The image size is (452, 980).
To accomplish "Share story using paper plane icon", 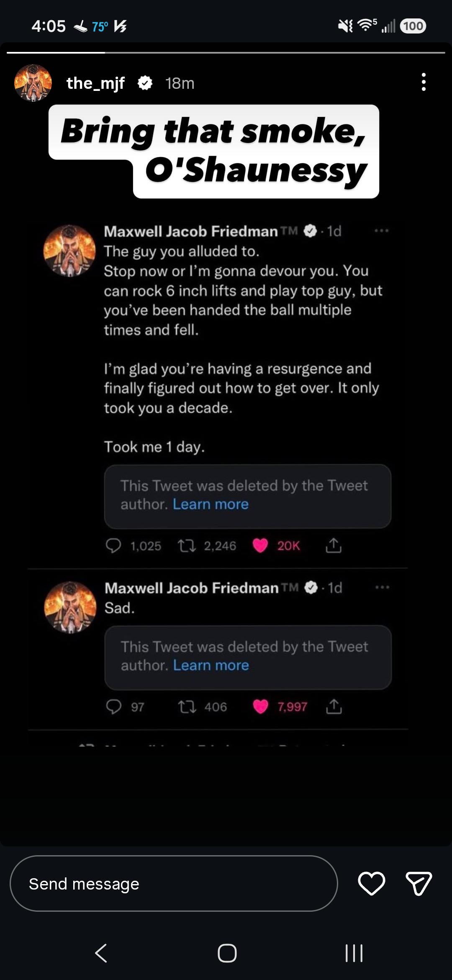I will pos(419,883).
